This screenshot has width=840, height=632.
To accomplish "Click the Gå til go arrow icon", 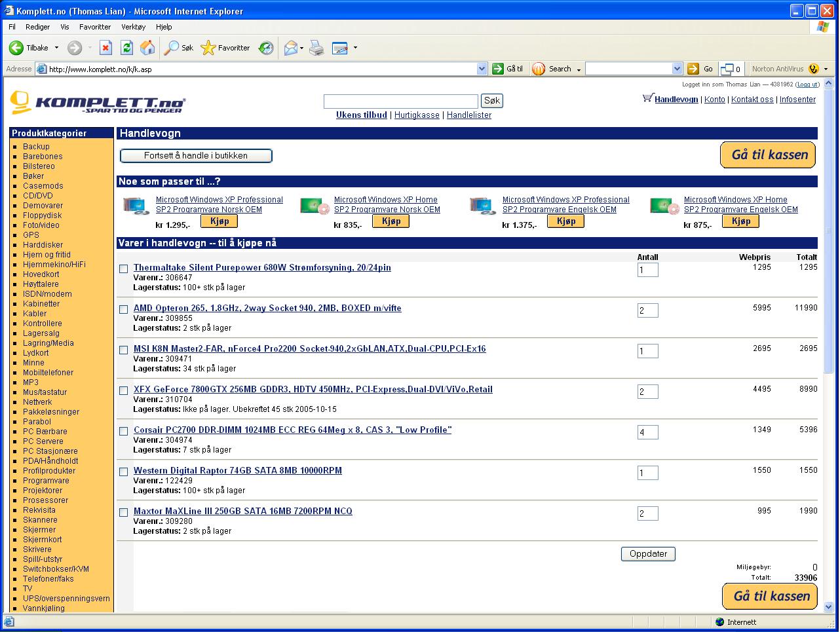I will (498, 69).
